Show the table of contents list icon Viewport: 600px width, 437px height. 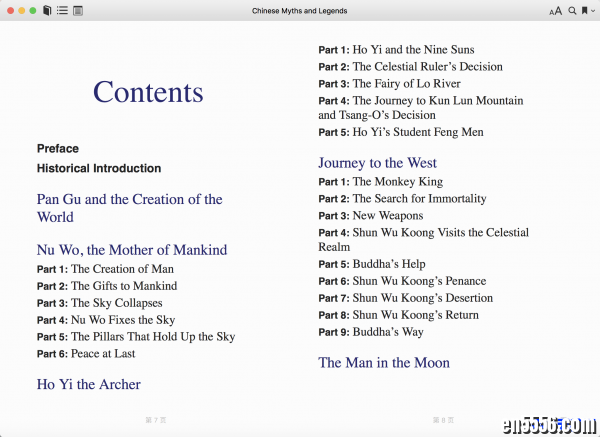62,10
